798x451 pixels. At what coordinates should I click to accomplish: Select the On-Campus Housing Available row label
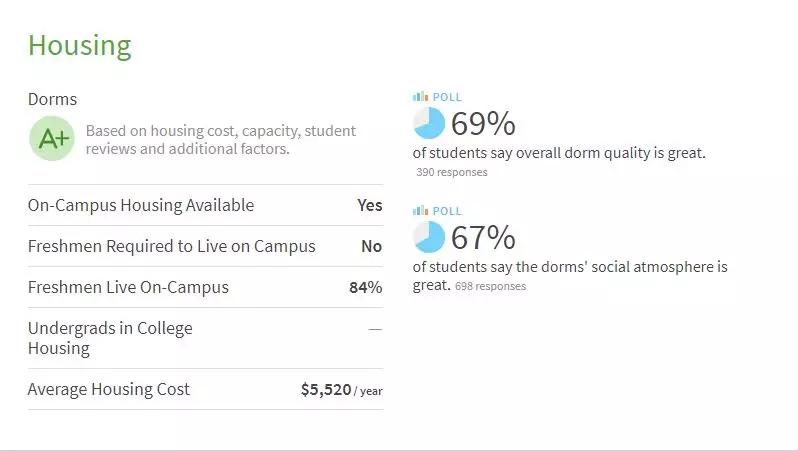pos(141,205)
